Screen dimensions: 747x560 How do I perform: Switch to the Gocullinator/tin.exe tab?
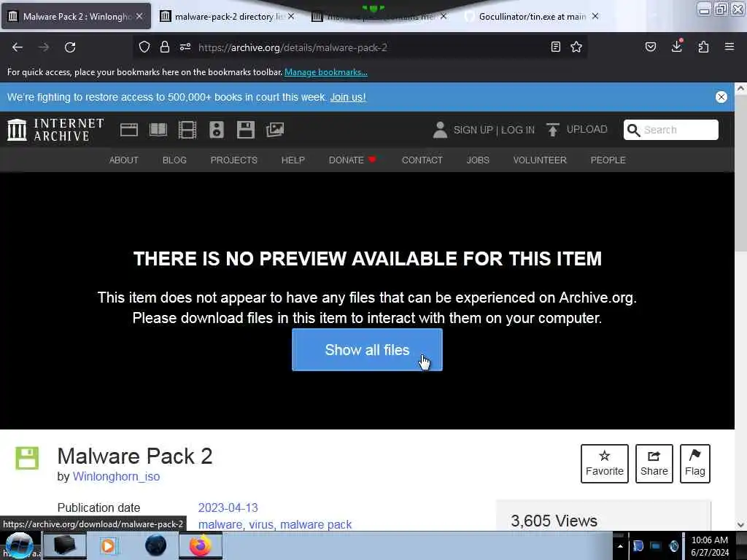[x=532, y=16]
